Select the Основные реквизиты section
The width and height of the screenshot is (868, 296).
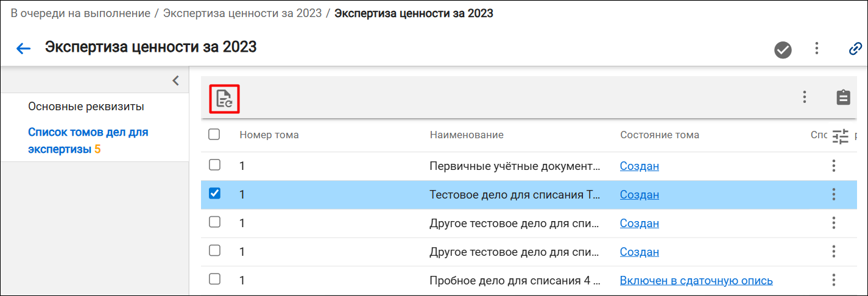86,107
